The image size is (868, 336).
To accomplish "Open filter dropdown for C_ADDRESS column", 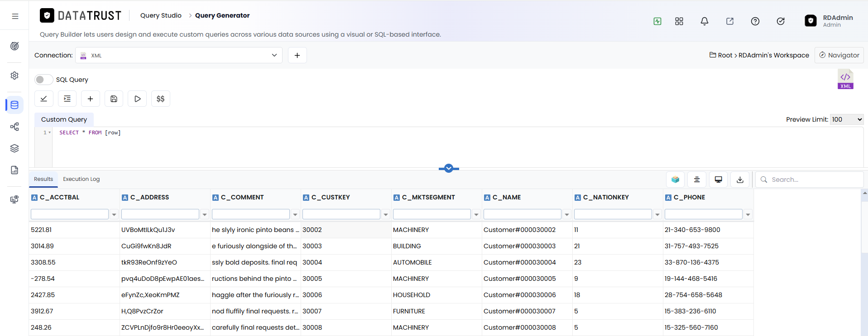I will (x=205, y=215).
